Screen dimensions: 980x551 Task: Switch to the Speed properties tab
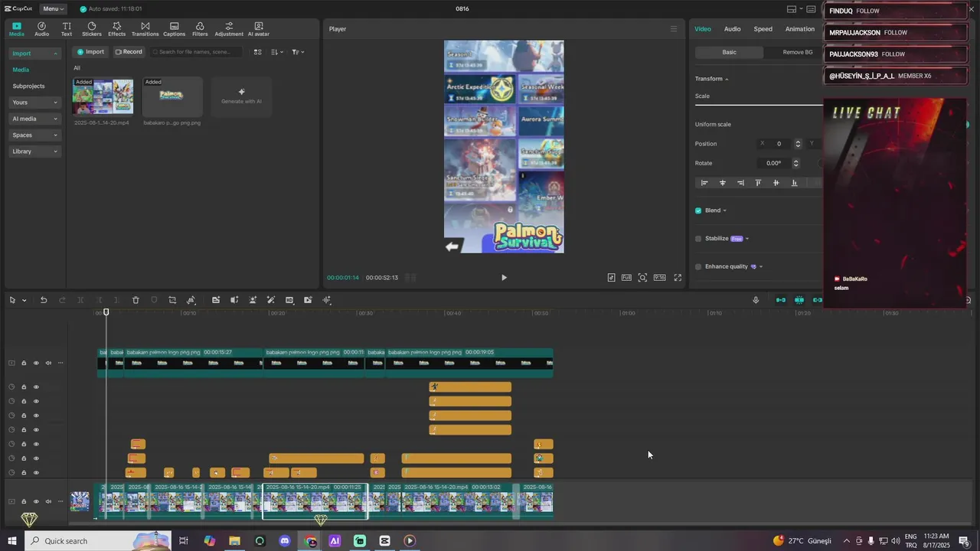763,29
